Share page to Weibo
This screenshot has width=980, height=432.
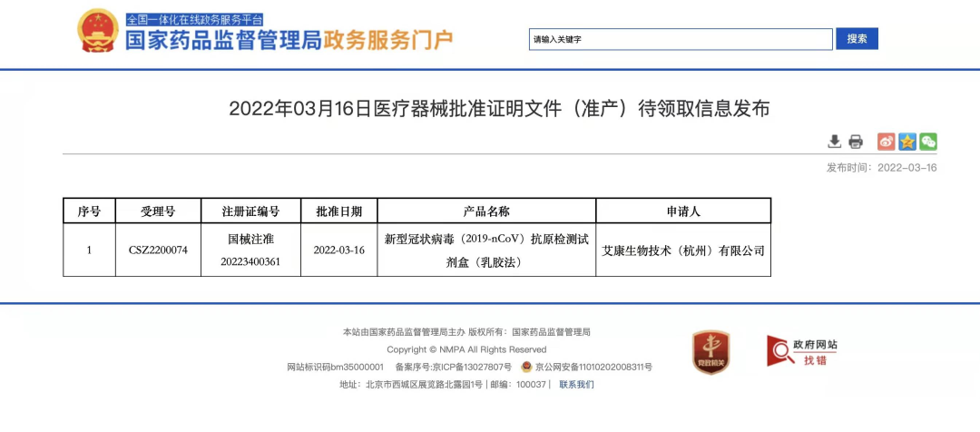(887, 142)
